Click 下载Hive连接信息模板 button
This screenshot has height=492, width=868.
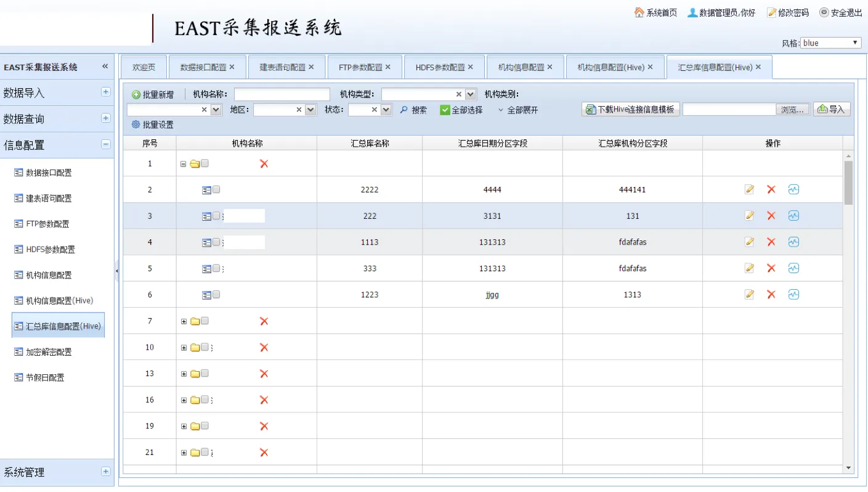630,110
